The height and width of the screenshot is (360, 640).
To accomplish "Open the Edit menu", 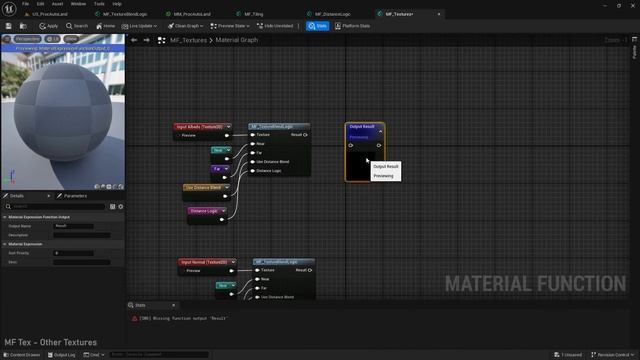I will (40, 4).
